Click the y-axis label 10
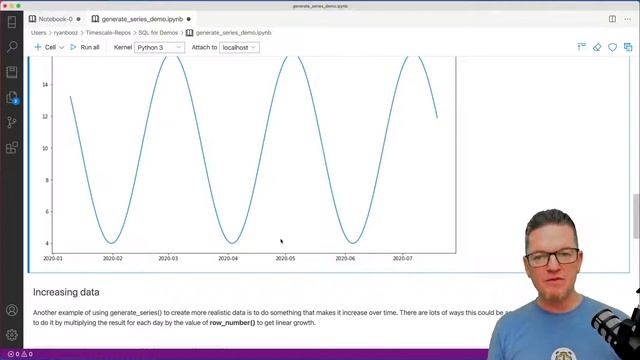Viewport: 640px width, 360px height. click(45, 149)
